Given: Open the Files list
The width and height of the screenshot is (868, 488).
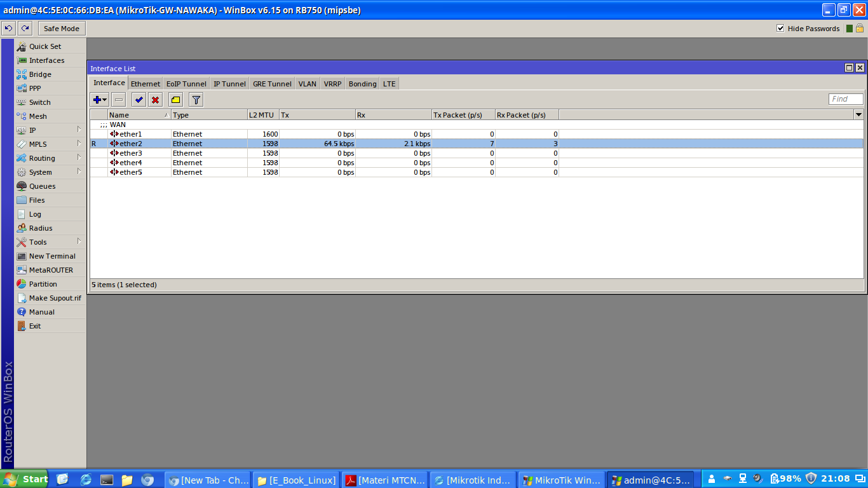Looking at the screenshot, I should 50,200.
